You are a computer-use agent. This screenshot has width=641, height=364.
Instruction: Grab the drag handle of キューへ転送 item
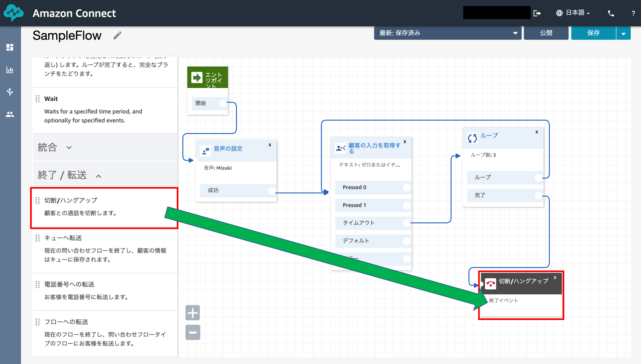point(38,238)
